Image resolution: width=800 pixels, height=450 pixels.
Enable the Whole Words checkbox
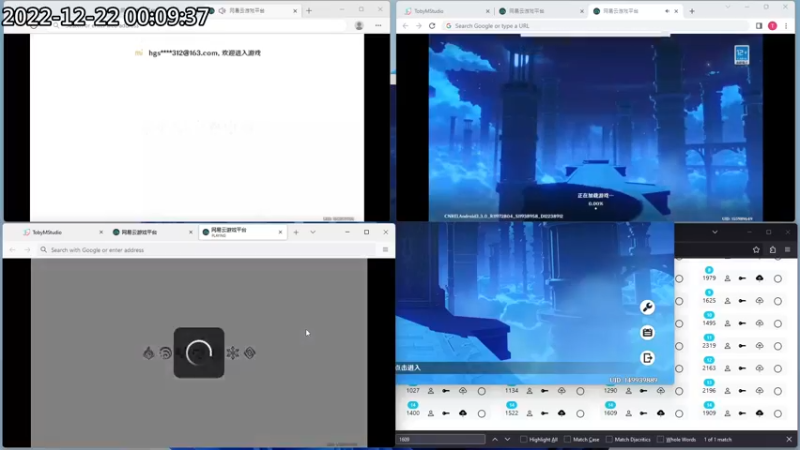661,439
